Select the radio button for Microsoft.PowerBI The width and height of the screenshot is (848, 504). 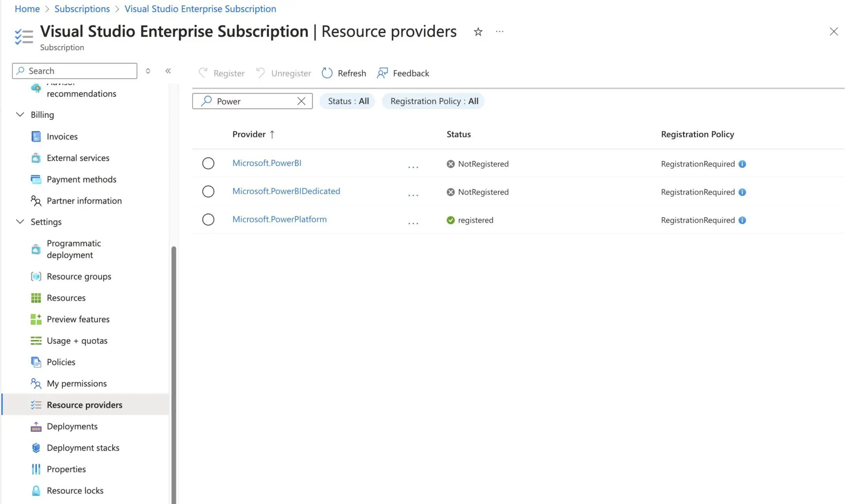[208, 163]
